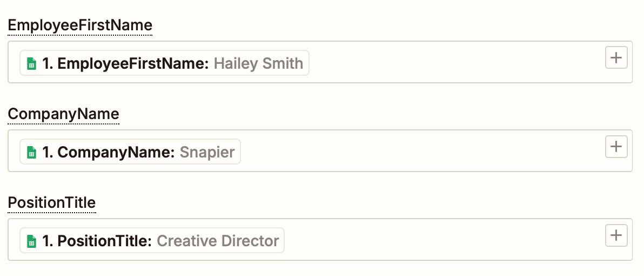Select the Hailey Smith value text
644x276 pixels.
coord(258,63)
